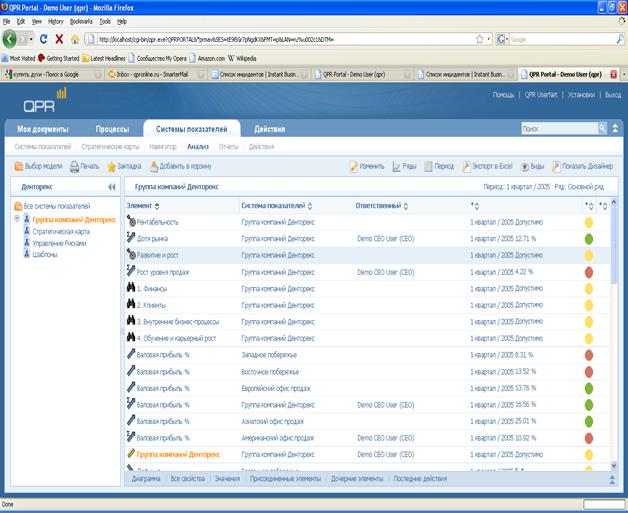Open the Firefox History menu
Screen dimensions: 628x513
pyautogui.click(x=56, y=22)
